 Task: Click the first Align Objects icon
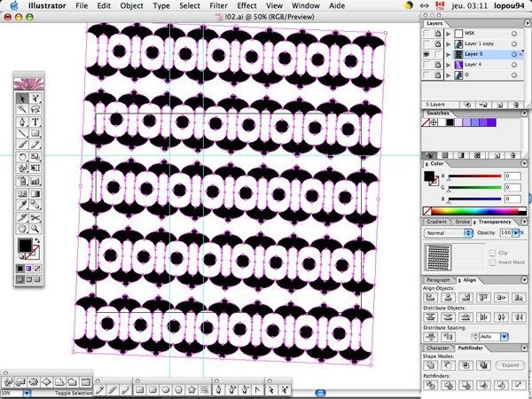point(431,297)
